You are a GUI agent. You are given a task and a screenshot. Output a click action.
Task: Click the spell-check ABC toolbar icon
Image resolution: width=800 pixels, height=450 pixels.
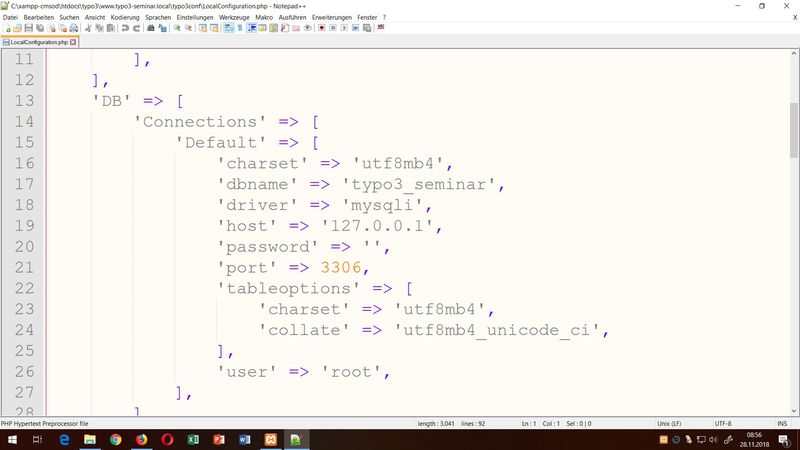[381, 27]
